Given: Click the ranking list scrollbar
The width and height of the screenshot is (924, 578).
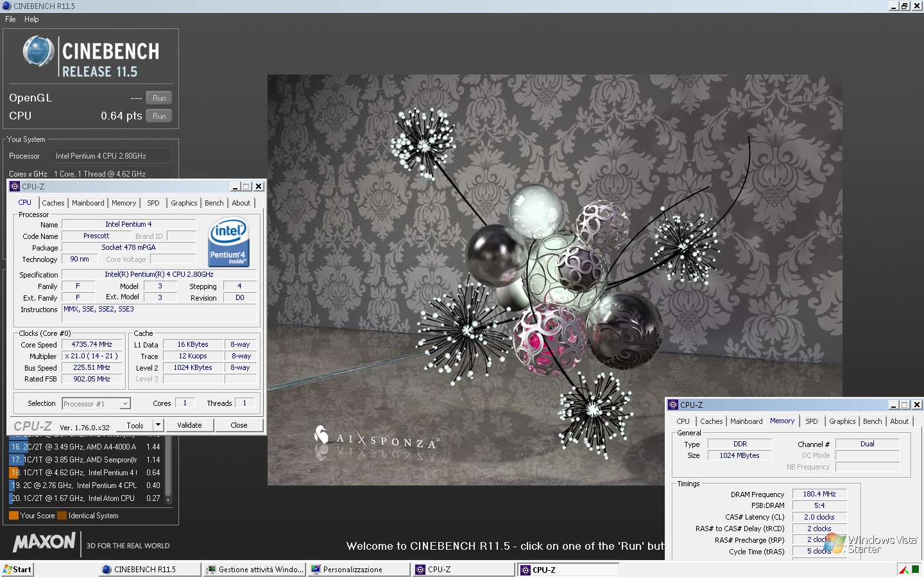Looking at the screenshot, I should tap(169, 470).
